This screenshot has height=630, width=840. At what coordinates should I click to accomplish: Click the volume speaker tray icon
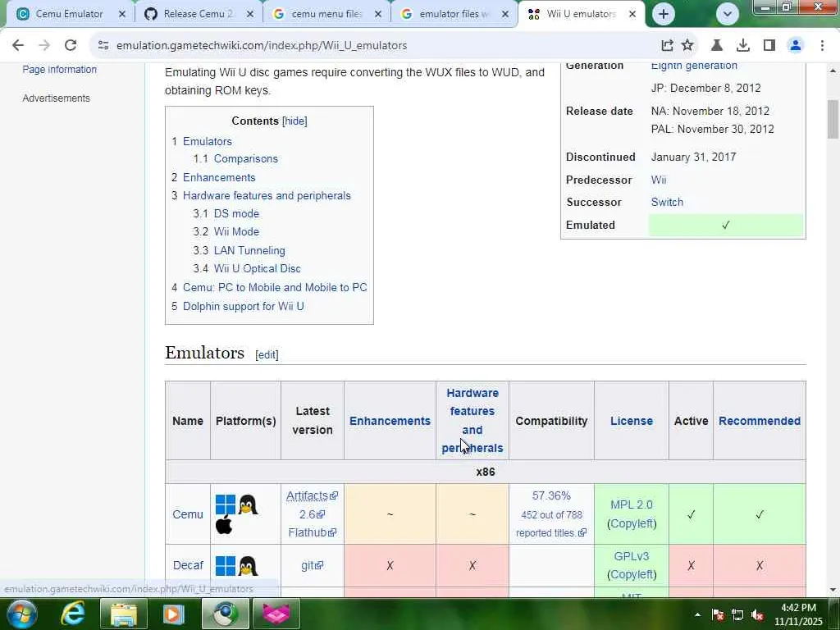[x=757, y=615]
